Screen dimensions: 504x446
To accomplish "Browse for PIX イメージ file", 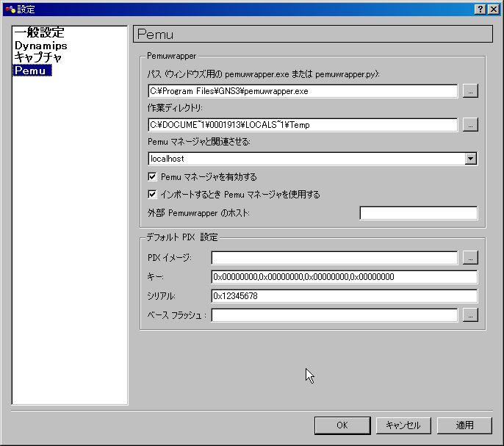I will [470, 258].
